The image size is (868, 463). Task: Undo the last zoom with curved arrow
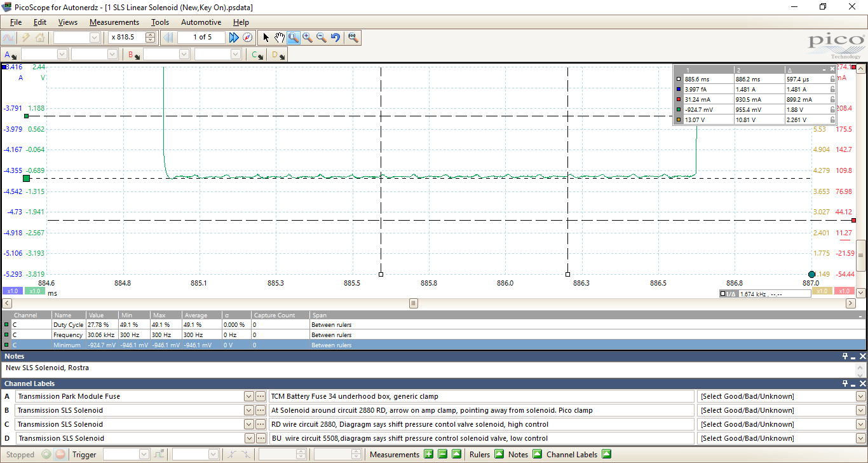coord(336,38)
